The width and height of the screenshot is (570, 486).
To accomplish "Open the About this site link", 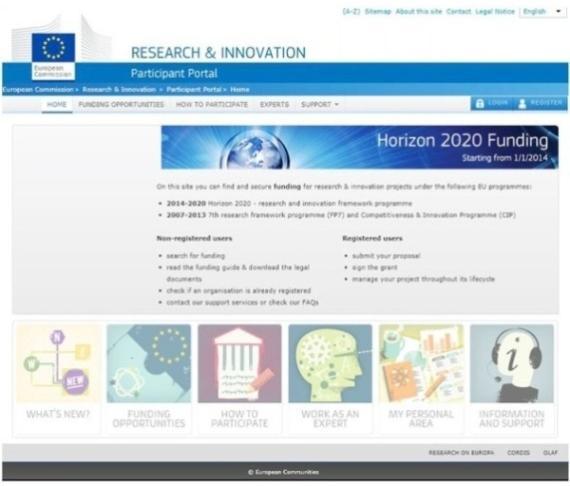I will tap(418, 11).
